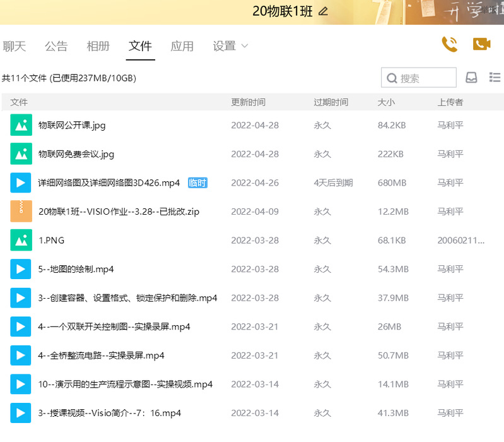Sort files by 更新时间 column header
The image size is (504, 442).
point(248,102)
